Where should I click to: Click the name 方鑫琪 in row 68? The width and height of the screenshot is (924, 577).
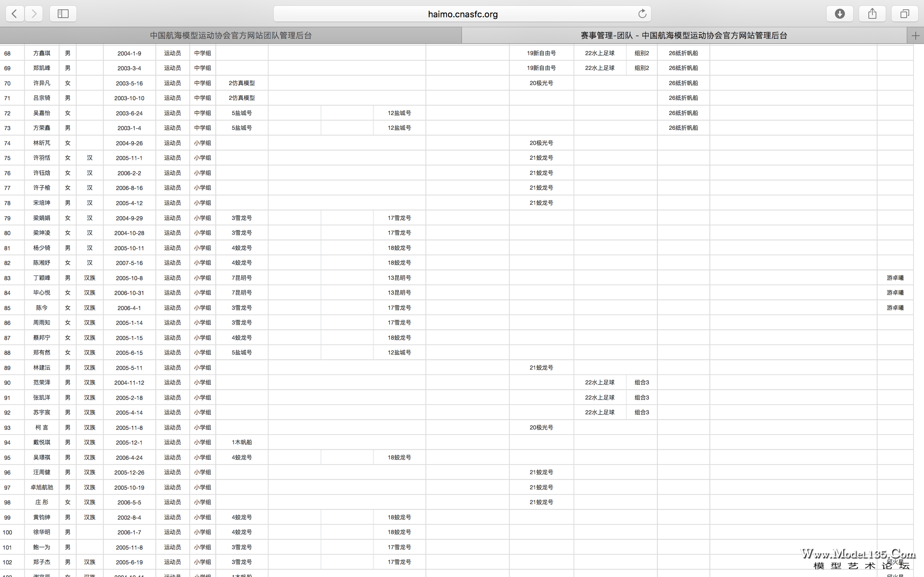[42, 53]
